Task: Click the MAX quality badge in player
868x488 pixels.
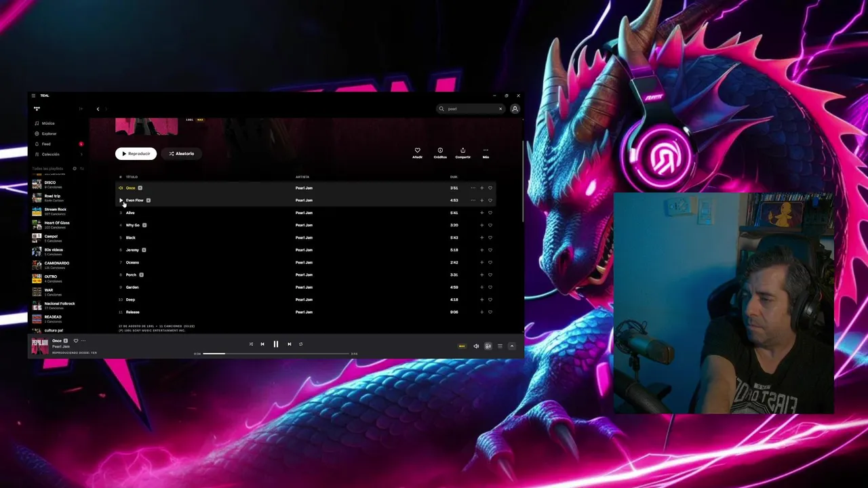Action: tap(462, 346)
